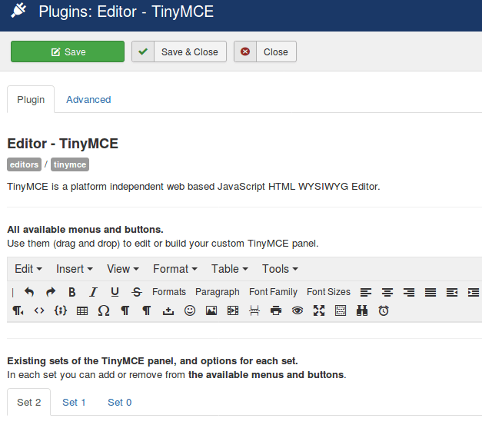The image size is (482, 448).
Task: Click the Omega special character icon
Action: click(x=104, y=310)
